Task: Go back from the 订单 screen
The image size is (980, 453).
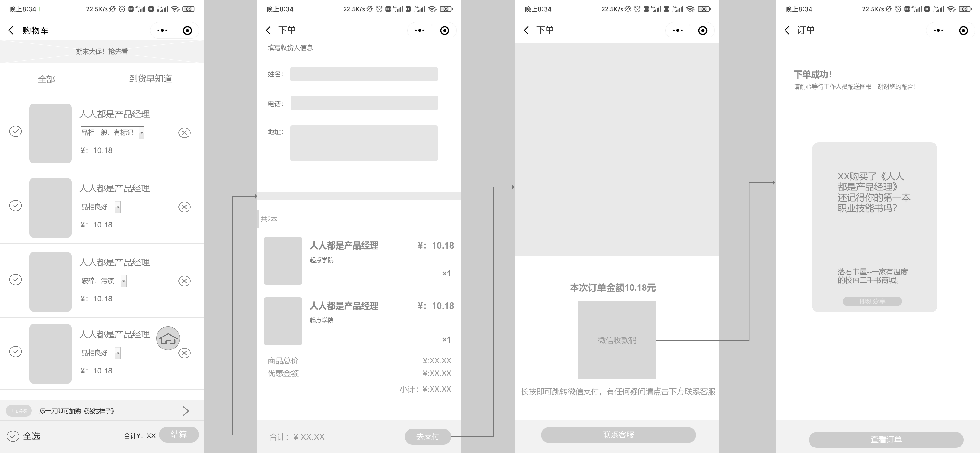Action: [x=787, y=31]
